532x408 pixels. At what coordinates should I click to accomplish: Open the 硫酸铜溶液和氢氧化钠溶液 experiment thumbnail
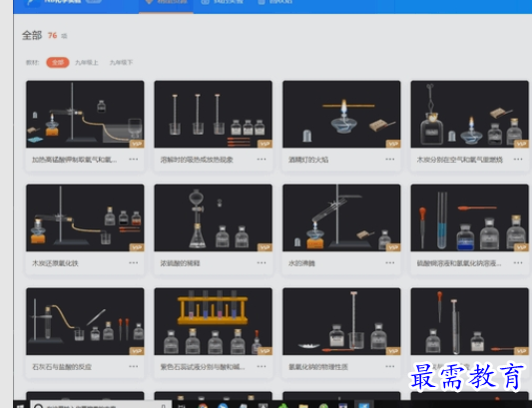469,217
